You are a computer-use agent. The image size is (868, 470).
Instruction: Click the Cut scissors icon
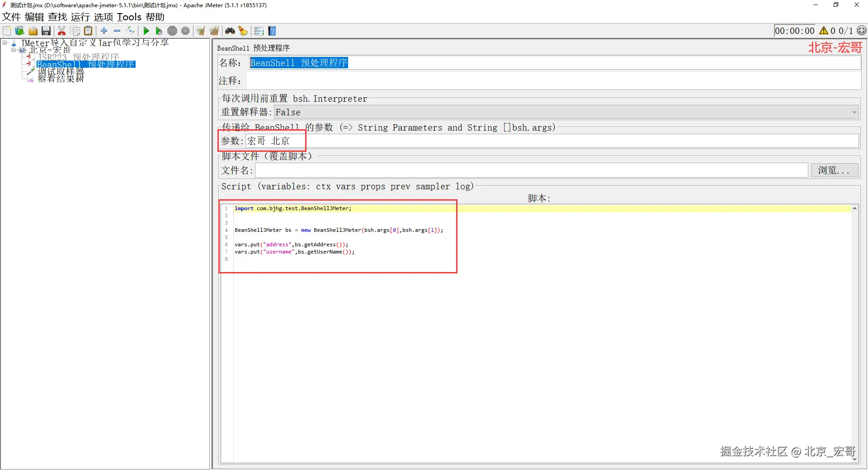coord(62,31)
